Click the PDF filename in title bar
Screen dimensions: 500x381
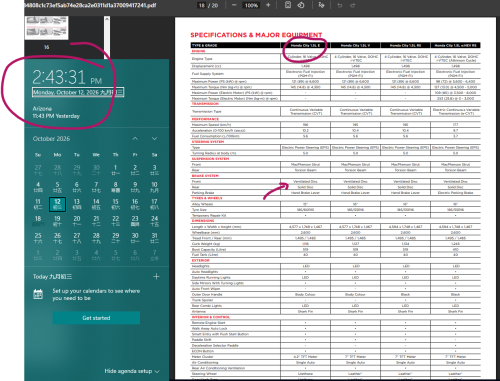point(90,5)
